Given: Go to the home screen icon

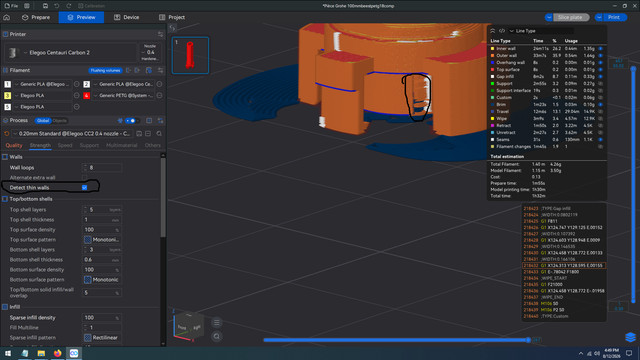Looking at the screenshot, I should [x=7, y=17].
